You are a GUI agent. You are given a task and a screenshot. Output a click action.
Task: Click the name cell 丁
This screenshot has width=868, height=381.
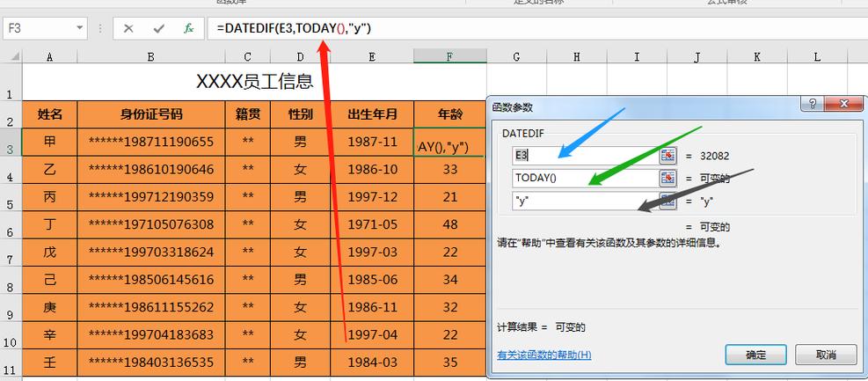pyautogui.click(x=50, y=225)
